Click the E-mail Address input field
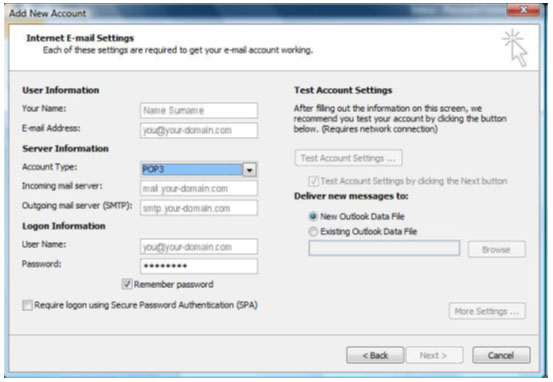Image resolution: width=553 pixels, height=382 pixels. pyautogui.click(x=199, y=130)
